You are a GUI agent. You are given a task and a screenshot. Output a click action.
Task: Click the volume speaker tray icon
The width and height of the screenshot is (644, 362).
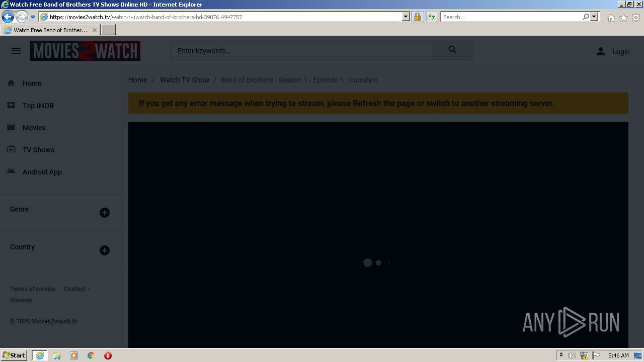(x=572, y=355)
